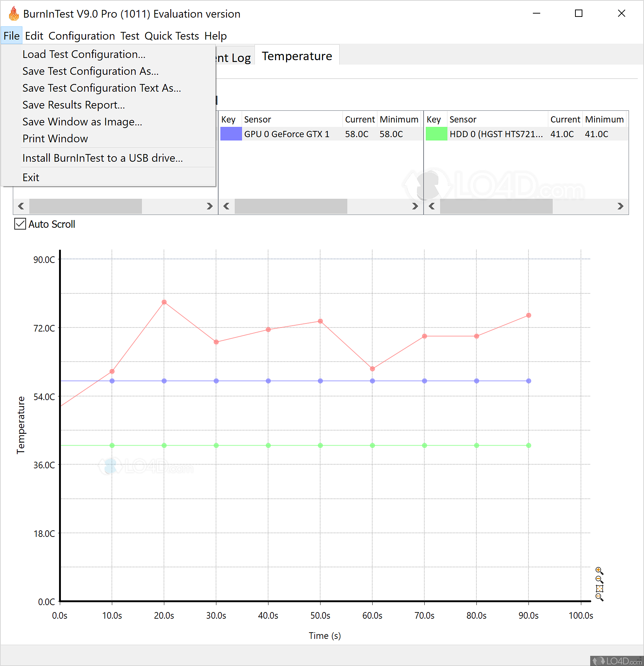Screen dimensions: 644x666
Task: Choose Install BurnInTest to a USB drive
Action: 103,158
